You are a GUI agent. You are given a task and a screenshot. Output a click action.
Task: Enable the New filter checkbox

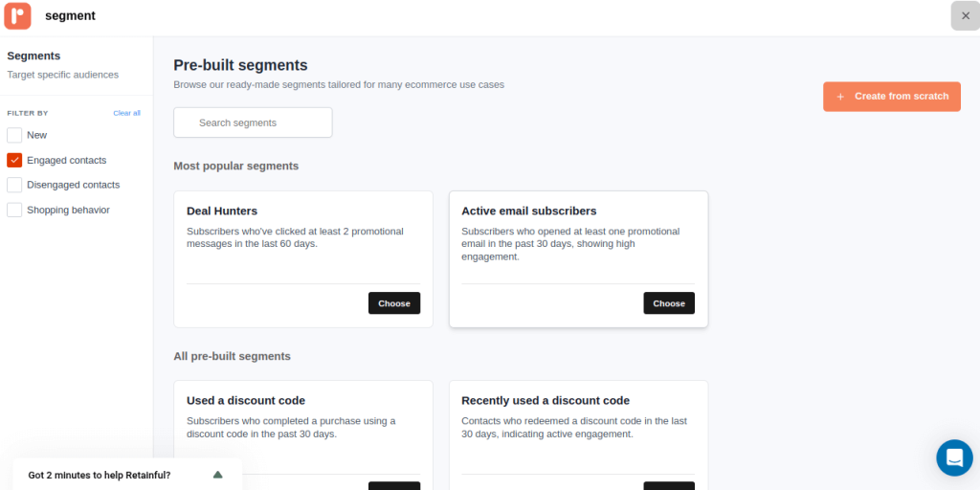[x=14, y=135]
